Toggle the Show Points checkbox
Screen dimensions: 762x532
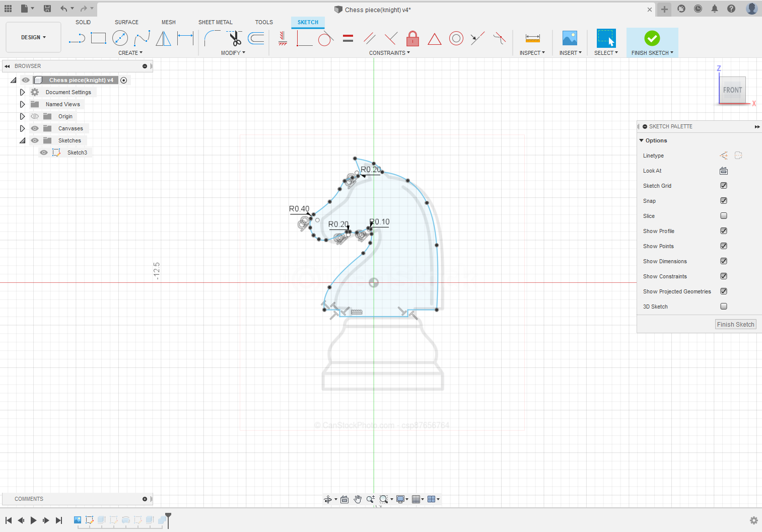724,246
